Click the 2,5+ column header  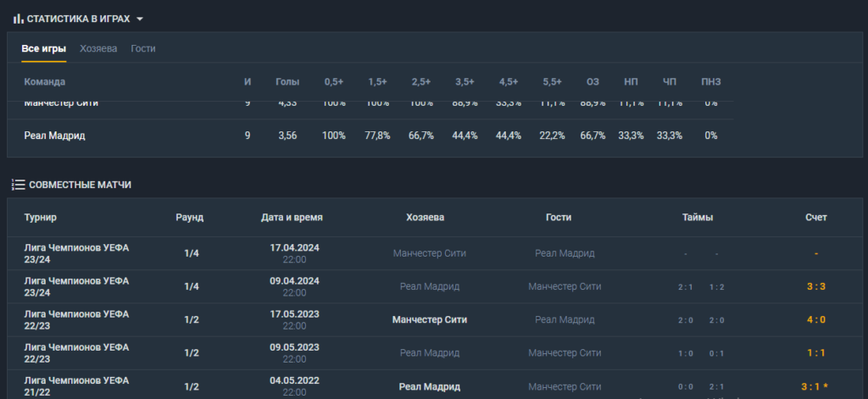coord(421,82)
